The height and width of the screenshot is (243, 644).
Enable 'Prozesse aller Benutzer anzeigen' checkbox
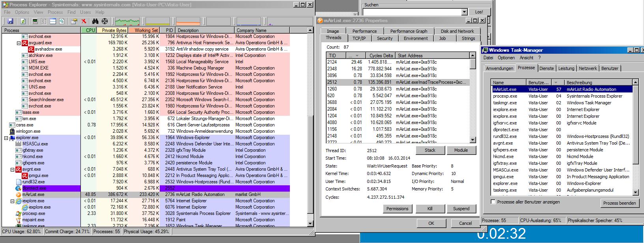(x=493, y=202)
